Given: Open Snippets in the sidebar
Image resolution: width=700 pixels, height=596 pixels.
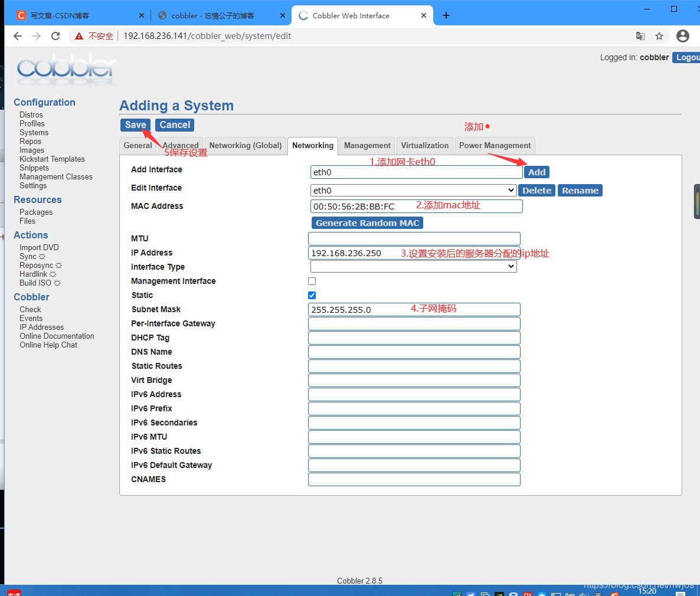Looking at the screenshot, I should pos(34,168).
